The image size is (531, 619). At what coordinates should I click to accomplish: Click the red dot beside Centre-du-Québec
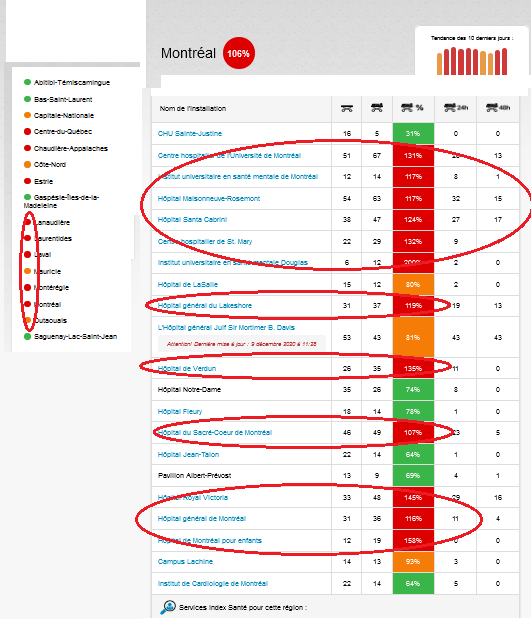pyautogui.click(x=27, y=131)
